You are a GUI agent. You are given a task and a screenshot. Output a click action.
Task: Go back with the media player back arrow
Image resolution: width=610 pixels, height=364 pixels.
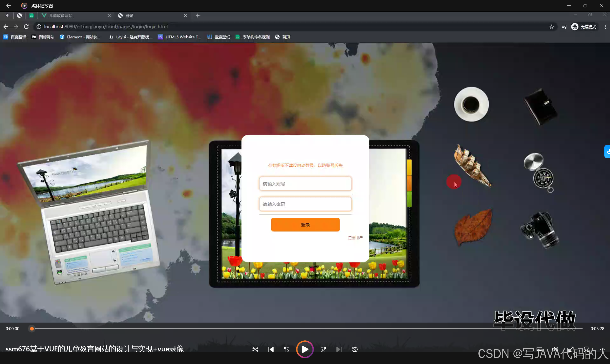click(x=8, y=5)
